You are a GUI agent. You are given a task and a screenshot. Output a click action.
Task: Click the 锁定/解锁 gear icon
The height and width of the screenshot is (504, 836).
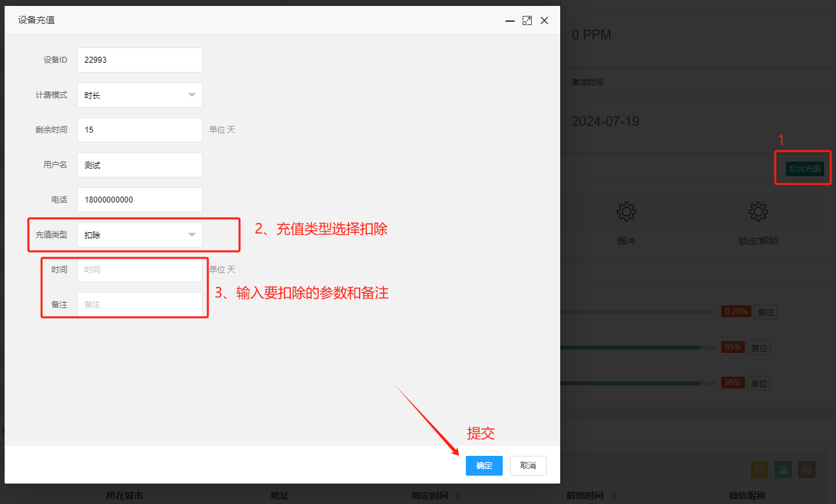pyautogui.click(x=757, y=212)
